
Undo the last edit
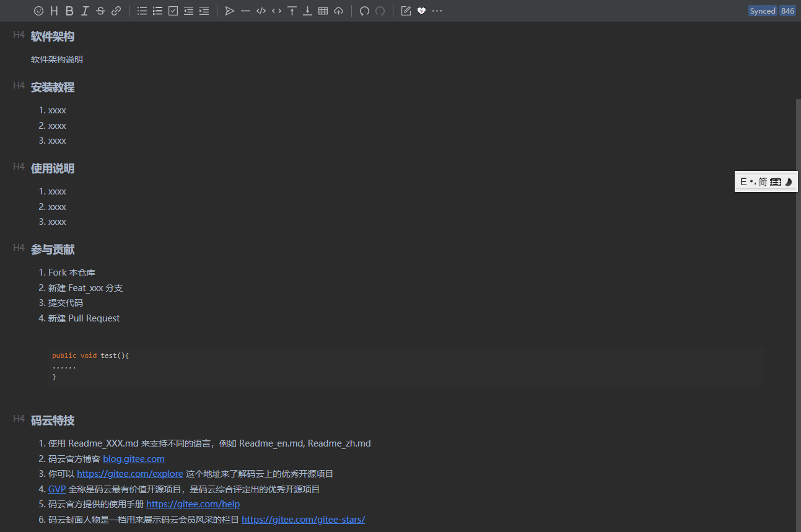[x=364, y=11]
